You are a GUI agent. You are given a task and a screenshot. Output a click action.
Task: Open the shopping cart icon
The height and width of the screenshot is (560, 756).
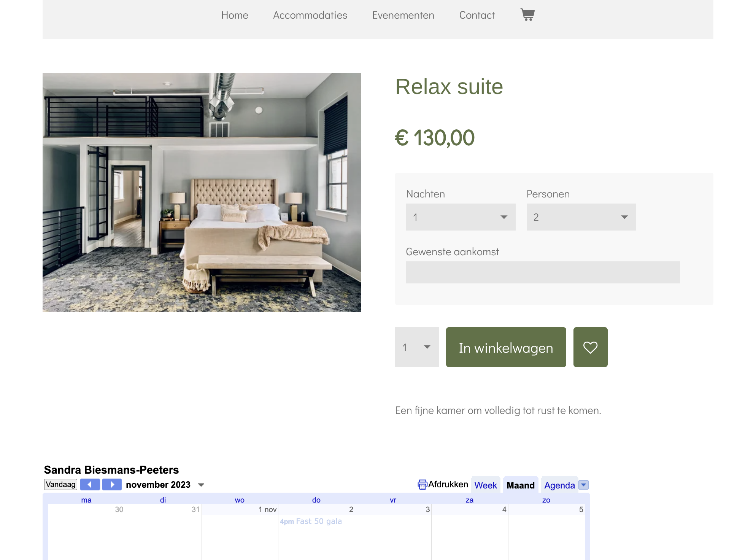(x=527, y=15)
